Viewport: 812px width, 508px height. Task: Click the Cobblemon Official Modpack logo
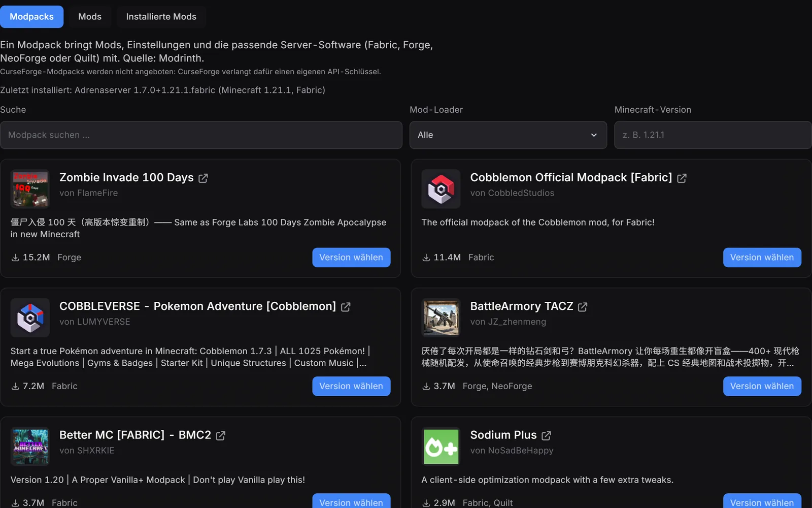click(441, 189)
